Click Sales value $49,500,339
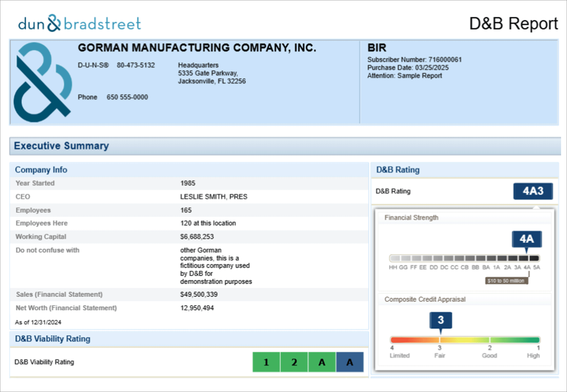The width and height of the screenshot is (567, 392). click(199, 294)
